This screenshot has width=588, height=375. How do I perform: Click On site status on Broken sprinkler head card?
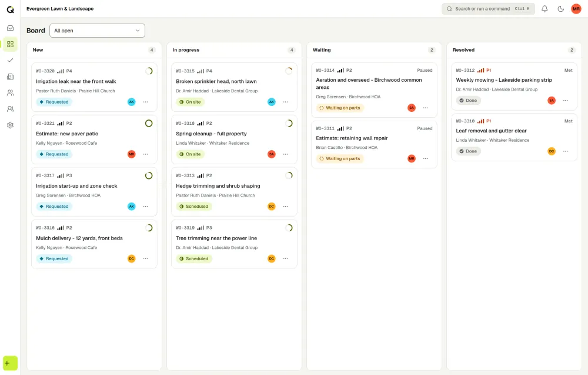pos(190,102)
